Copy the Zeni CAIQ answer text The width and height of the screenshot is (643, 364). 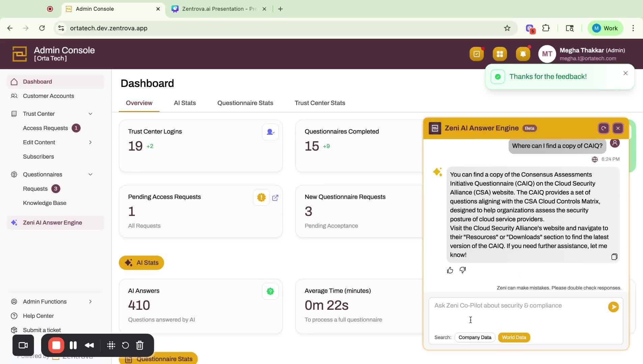614,257
